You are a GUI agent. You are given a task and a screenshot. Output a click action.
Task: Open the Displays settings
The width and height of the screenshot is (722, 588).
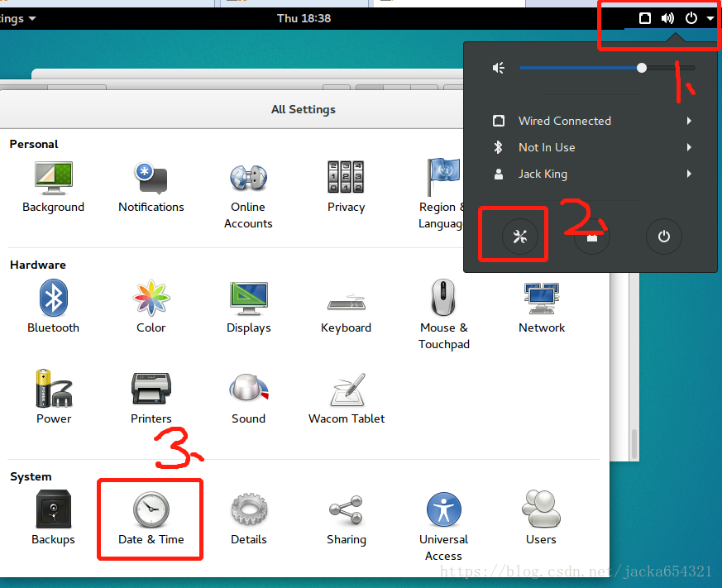(249, 308)
